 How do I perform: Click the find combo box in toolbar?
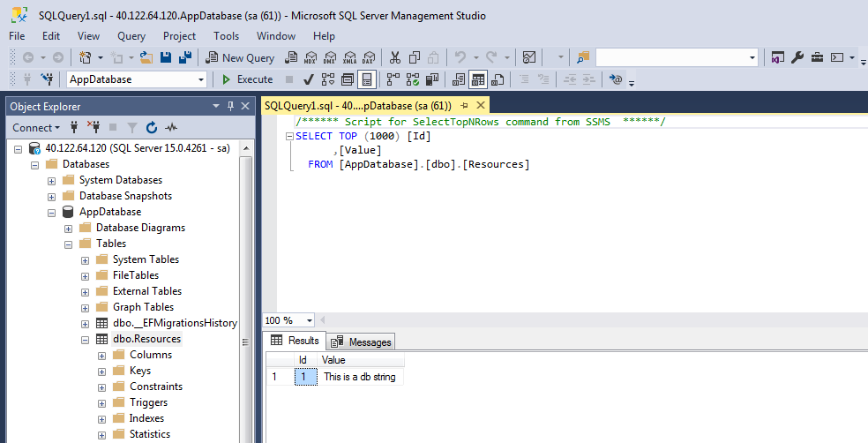[677, 57]
